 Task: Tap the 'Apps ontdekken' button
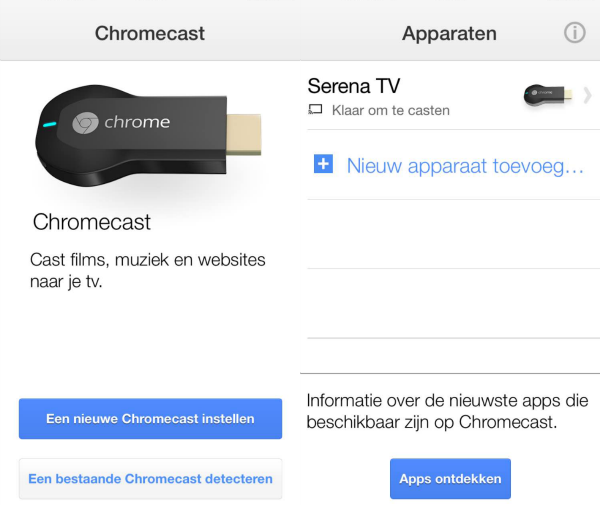(x=450, y=479)
